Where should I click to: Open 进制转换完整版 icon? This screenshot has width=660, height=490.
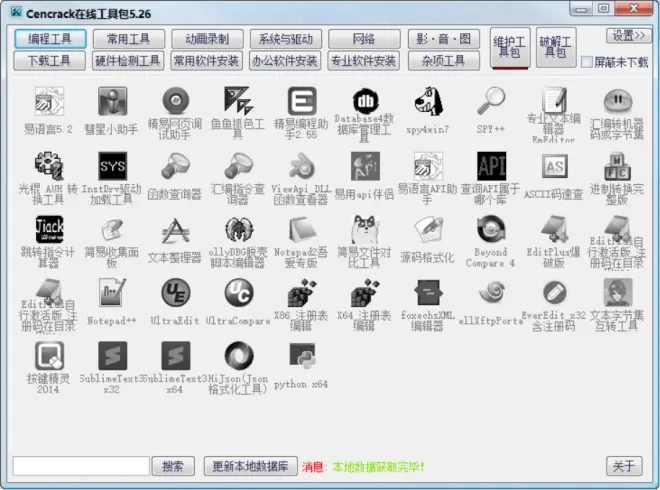[617, 166]
